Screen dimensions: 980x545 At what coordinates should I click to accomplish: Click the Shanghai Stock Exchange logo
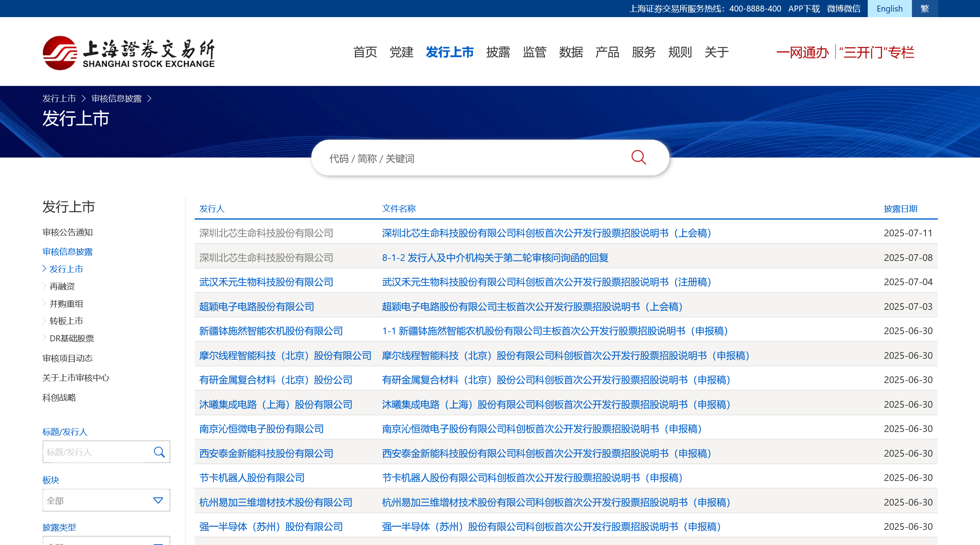(129, 53)
